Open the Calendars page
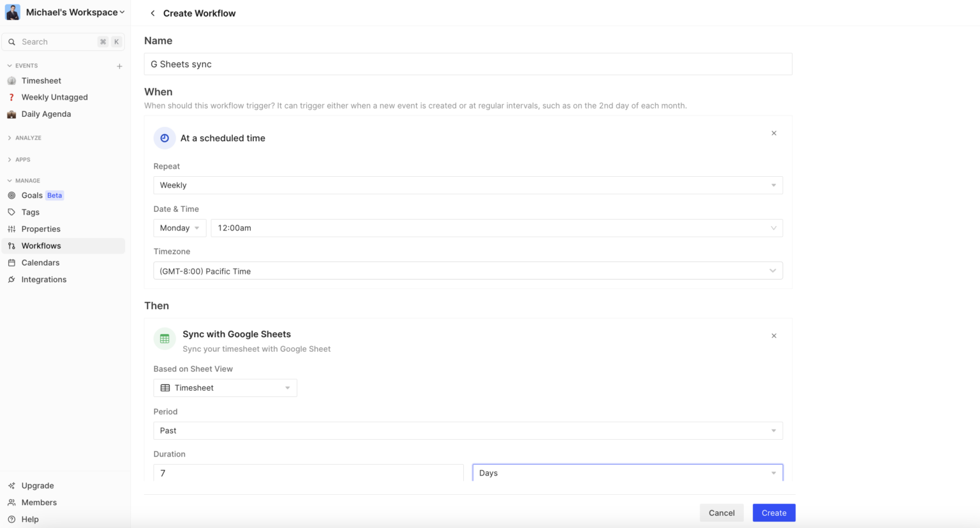Image resolution: width=980 pixels, height=528 pixels. pos(40,262)
